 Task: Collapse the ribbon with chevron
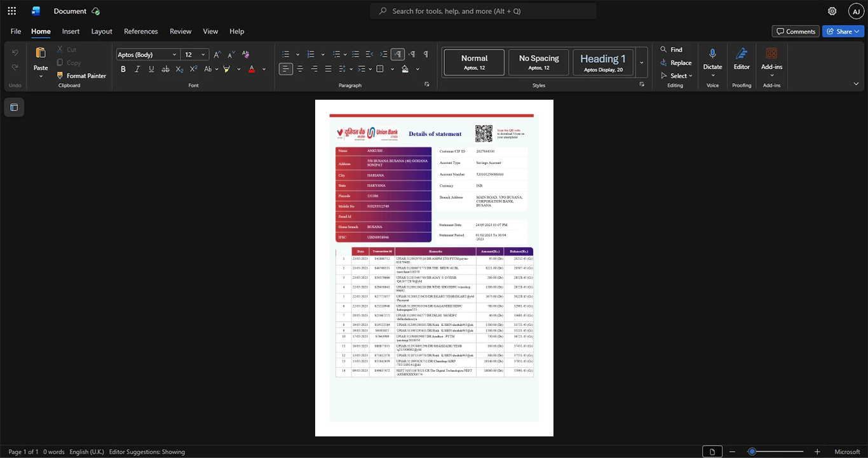click(856, 84)
